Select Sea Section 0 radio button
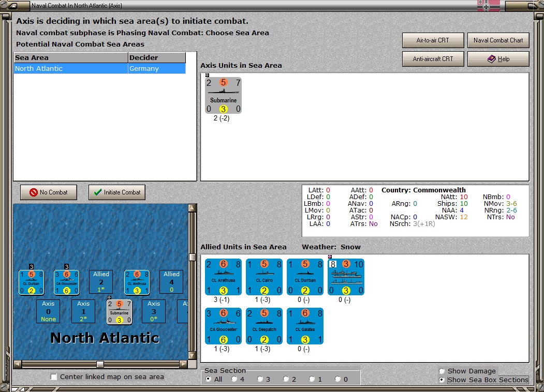 pyautogui.click(x=337, y=379)
